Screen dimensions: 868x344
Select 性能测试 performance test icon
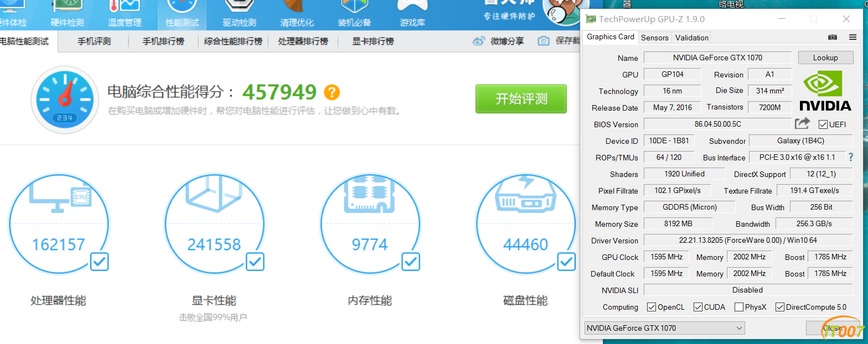point(182,14)
